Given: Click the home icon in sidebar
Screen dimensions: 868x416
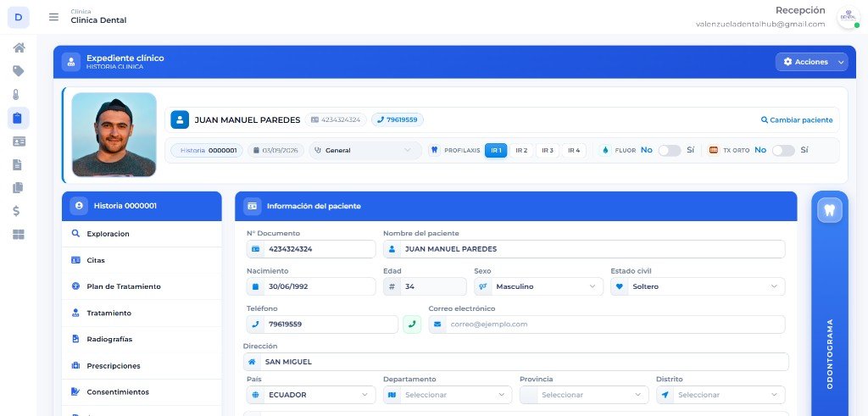Looking at the screenshot, I should pos(19,47).
